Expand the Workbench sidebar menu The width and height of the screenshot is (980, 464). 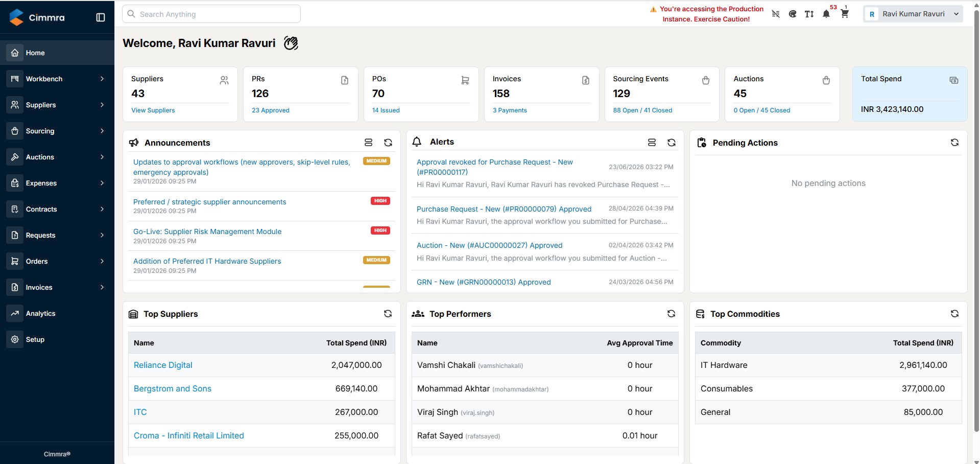pyautogui.click(x=57, y=79)
